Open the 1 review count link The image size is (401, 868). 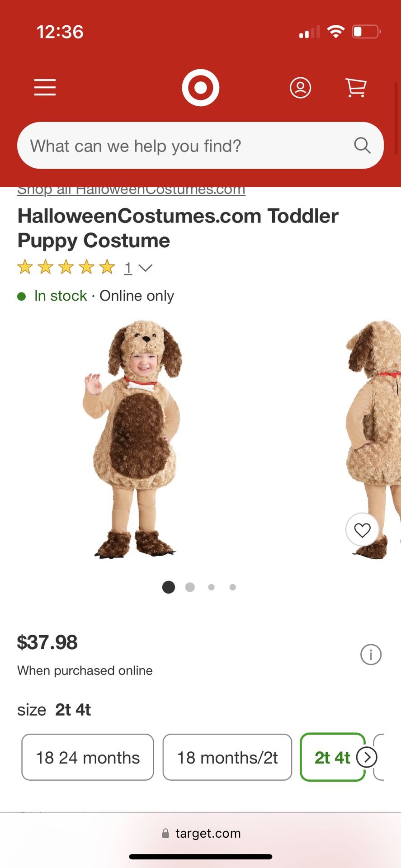pos(128,268)
